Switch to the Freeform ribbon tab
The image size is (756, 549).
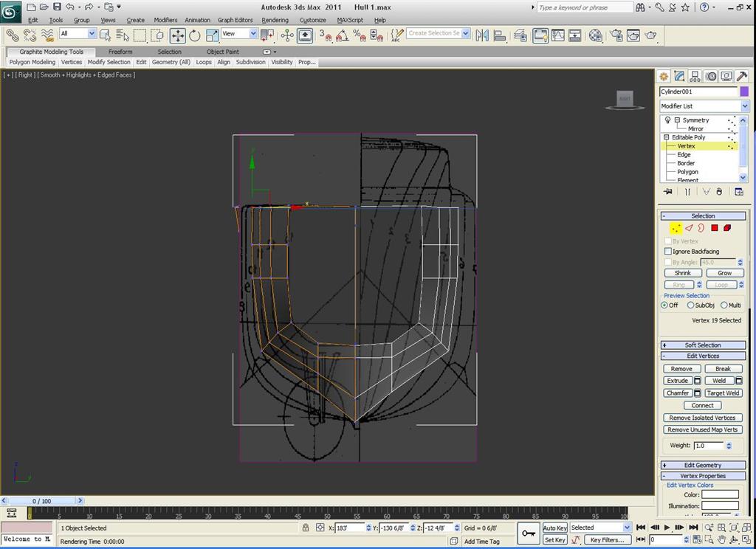(120, 52)
